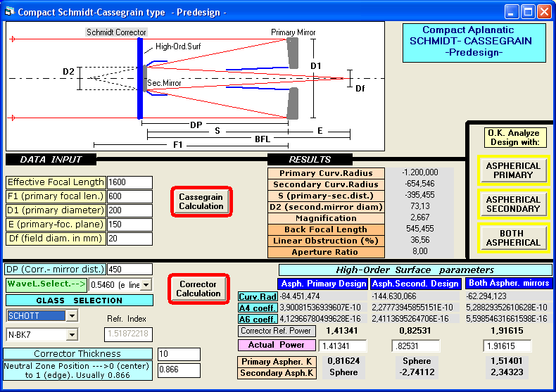Click the Compact Aplanatic SCHMIDT-CASSEGRAIN title panel
This screenshot has height=392, width=556.
pyautogui.click(x=474, y=42)
